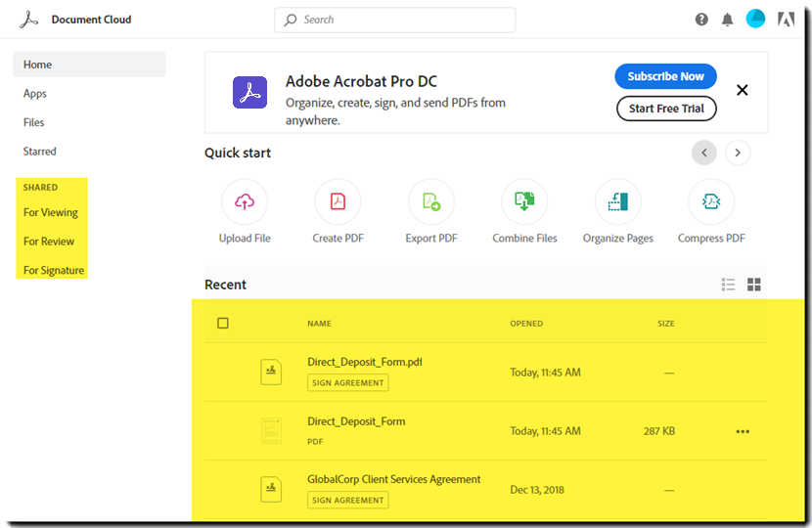Click the Combine Files label
Viewport: 812px width, 528px height.
point(524,239)
